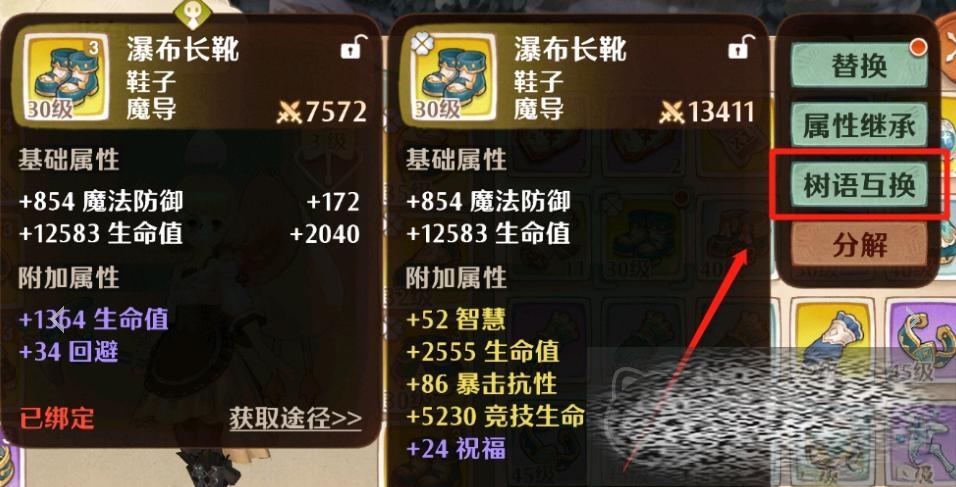This screenshot has height=487, width=956.
Task: Click the right 瀑布长靴 boots icon
Action: click(x=454, y=77)
